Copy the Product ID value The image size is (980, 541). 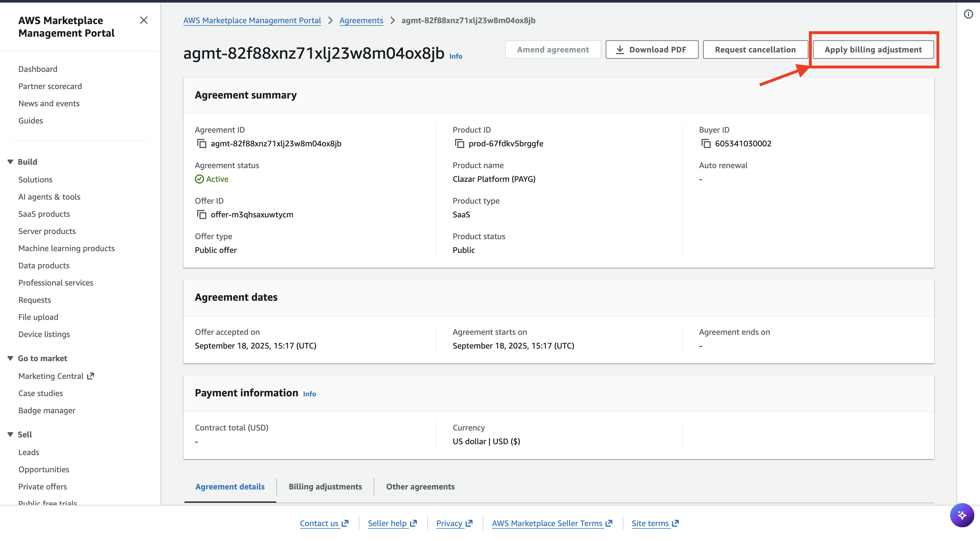[x=459, y=144]
